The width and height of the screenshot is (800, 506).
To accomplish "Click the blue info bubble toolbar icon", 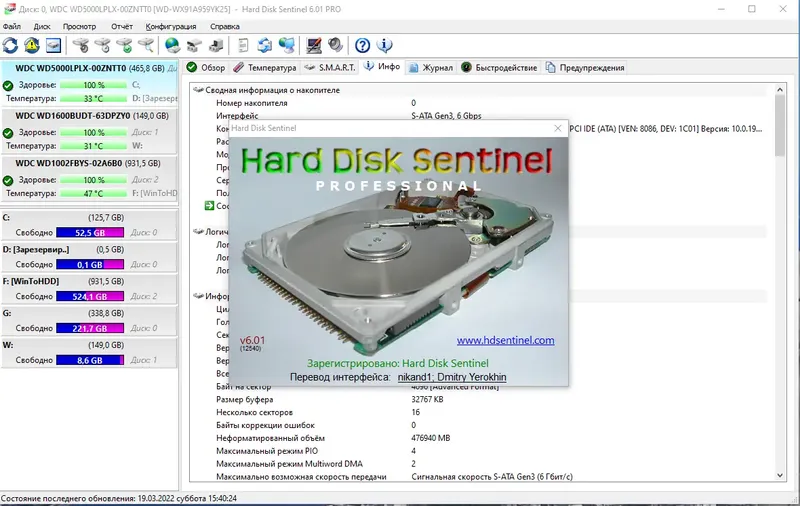I will coord(384,45).
